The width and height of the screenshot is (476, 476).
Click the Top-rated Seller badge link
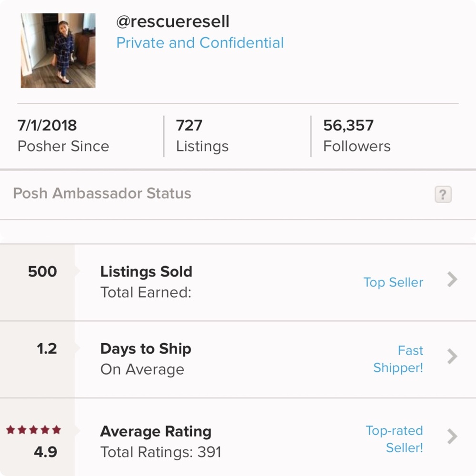coord(394,439)
